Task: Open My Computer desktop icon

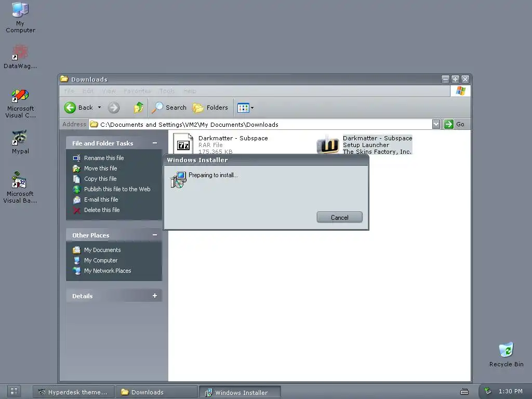Action: pyautogui.click(x=20, y=17)
